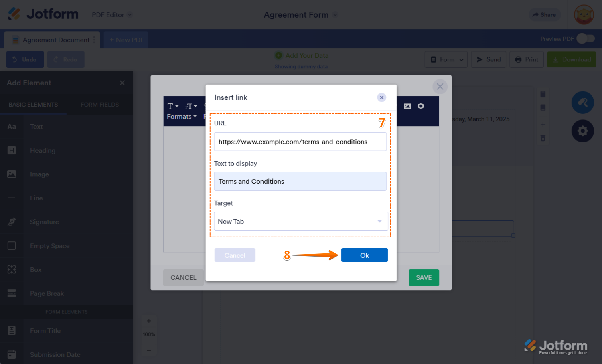Click the Print button

tap(527, 59)
